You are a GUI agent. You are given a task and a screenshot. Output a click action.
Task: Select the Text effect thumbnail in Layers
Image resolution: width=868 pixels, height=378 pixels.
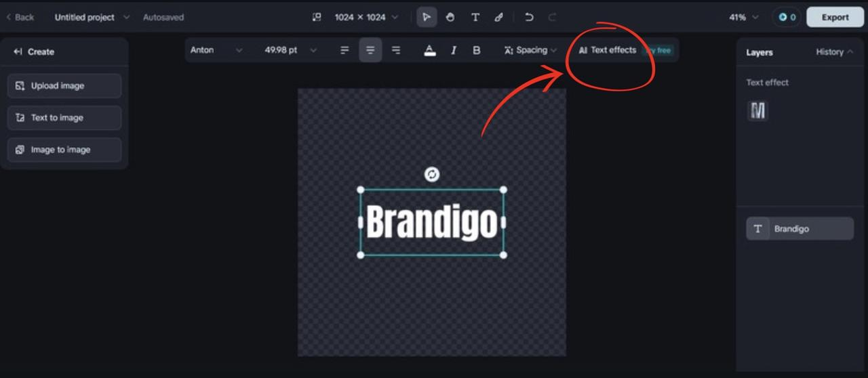757,110
